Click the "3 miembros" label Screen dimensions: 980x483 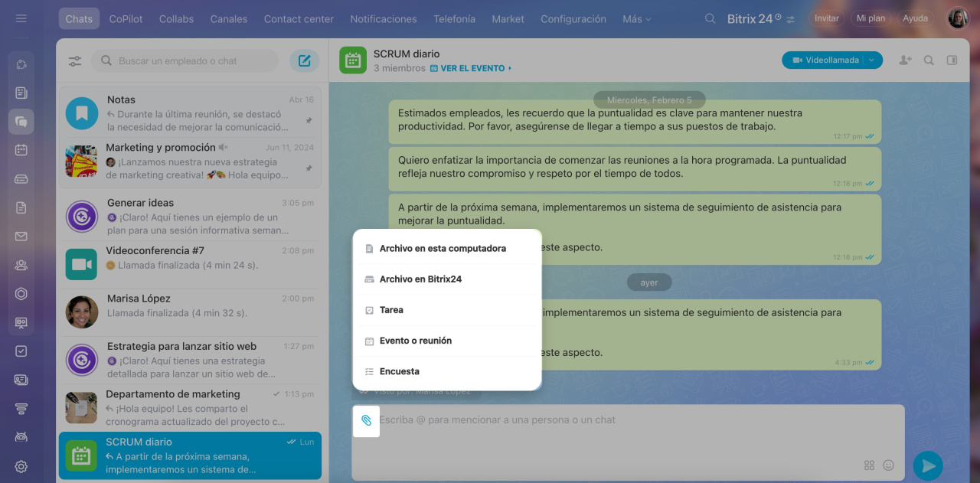pos(400,69)
